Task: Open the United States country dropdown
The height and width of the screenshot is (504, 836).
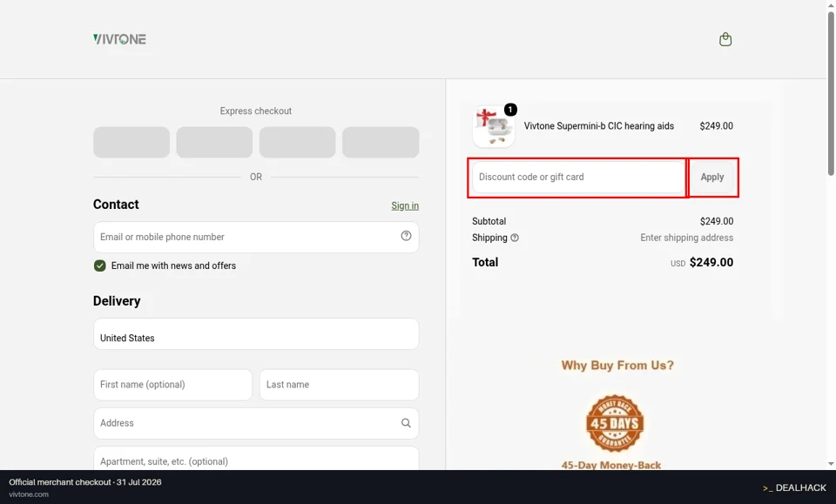Action: click(256, 334)
